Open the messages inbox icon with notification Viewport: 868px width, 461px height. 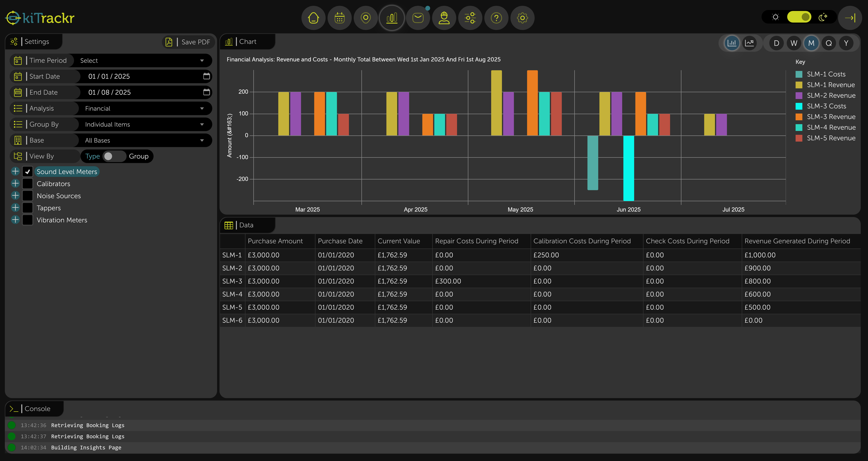click(x=418, y=18)
